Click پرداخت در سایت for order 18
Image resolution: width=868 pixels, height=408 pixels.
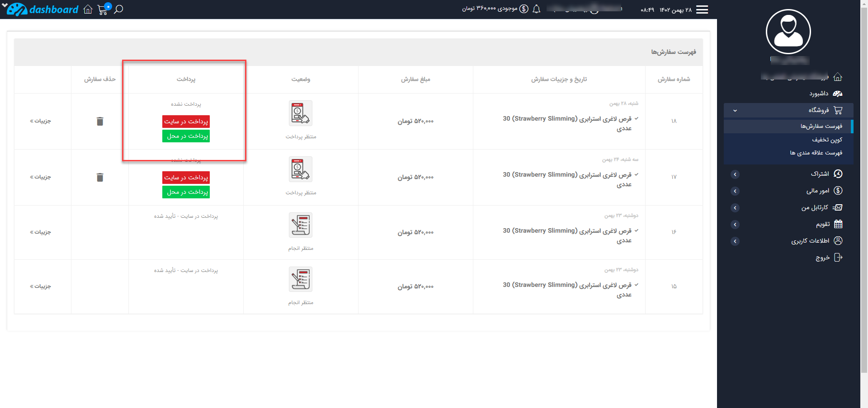coord(186,121)
